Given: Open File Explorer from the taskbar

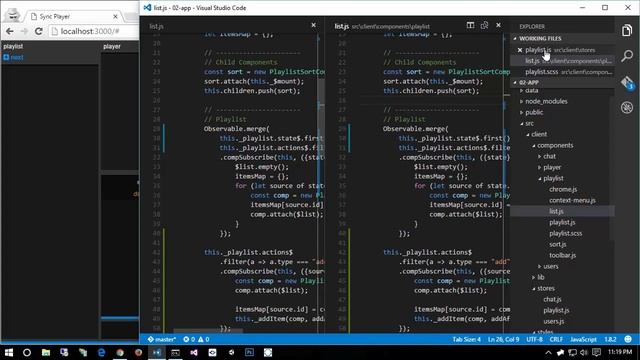Looking at the screenshot, I should [46, 352].
